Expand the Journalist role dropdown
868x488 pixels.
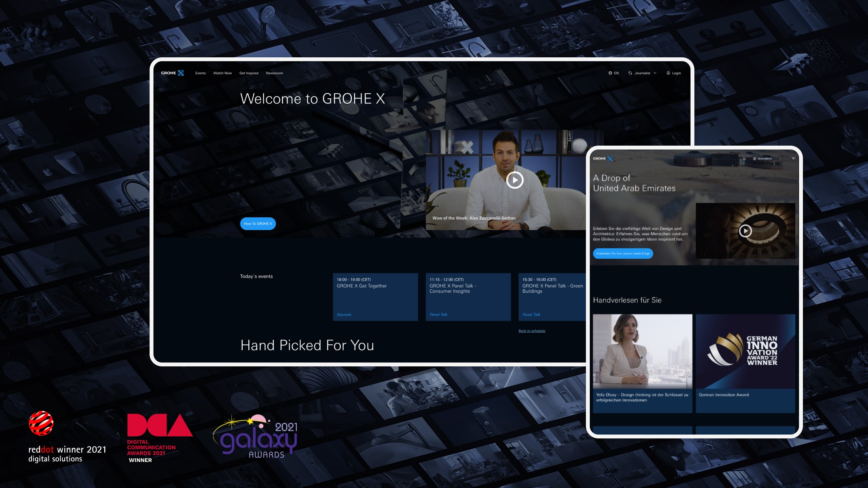pyautogui.click(x=642, y=73)
